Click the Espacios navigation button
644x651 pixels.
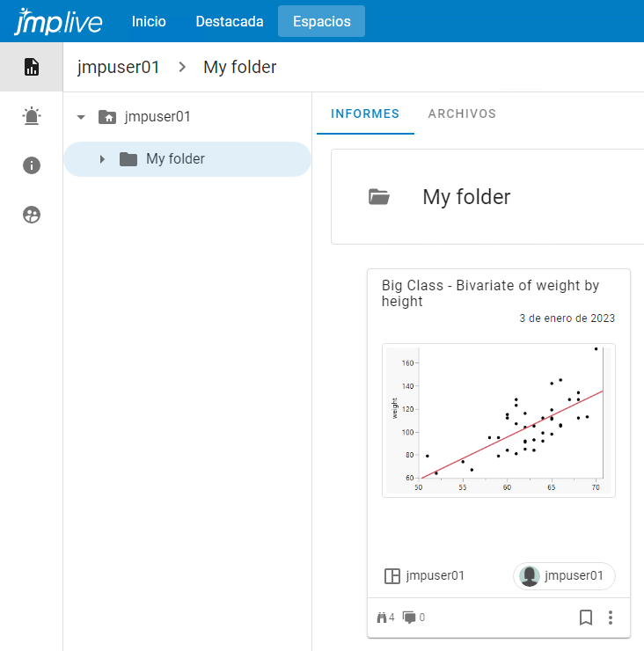point(321,21)
